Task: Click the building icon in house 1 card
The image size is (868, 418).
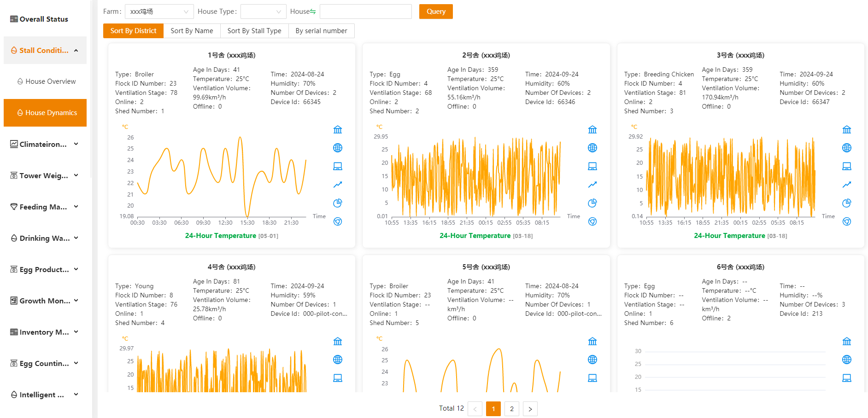Action: 338,129
